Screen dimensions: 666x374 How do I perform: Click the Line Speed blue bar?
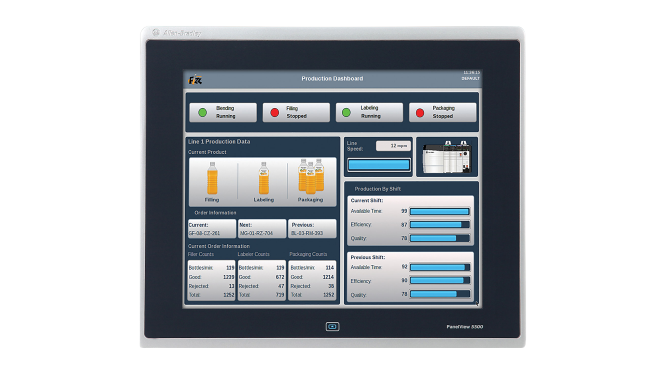tap(379, 165)
